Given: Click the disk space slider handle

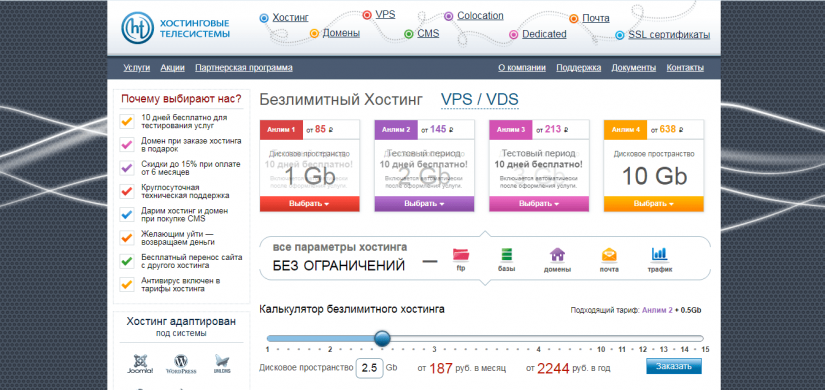Looking at the screenshot, I should point(383,338).
